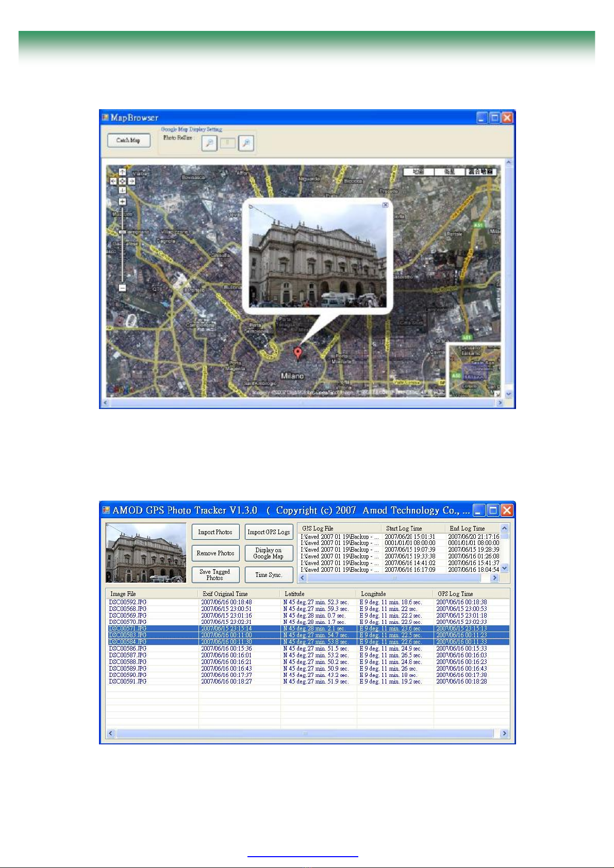Click Exif time 2007/06/16 00:16:43

coord(226,669)
